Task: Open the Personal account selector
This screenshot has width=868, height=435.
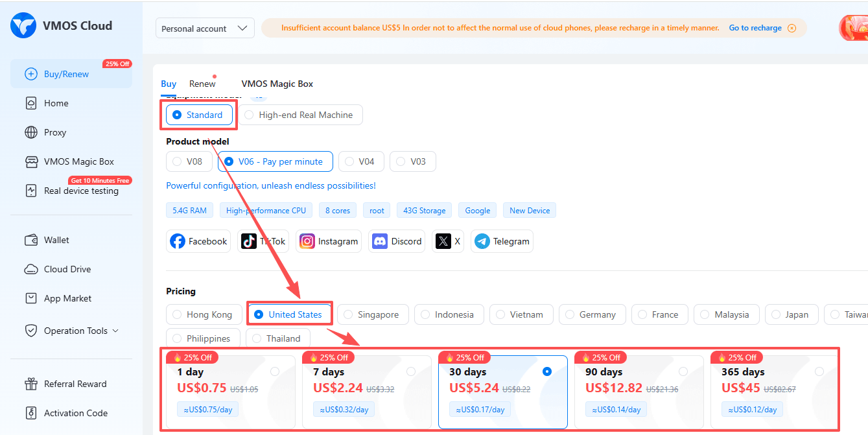Action: point(205,28)
